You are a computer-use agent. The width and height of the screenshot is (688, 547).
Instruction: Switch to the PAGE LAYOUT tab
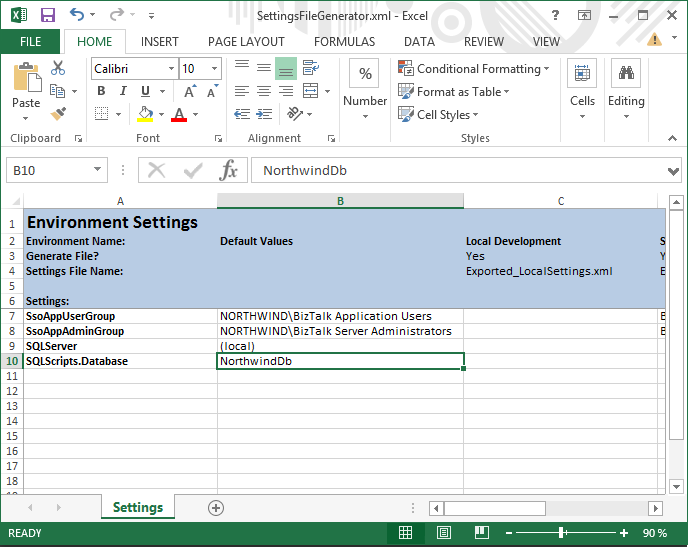click(x=246, y=42)
